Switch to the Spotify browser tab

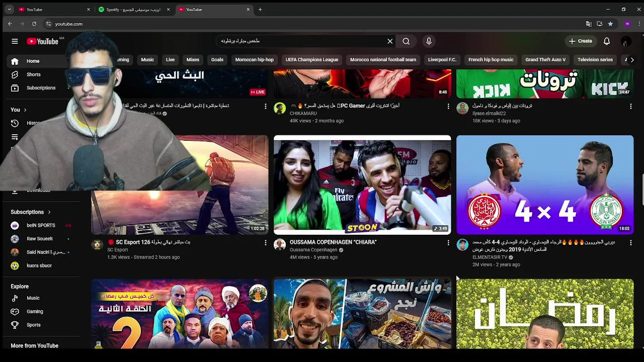[133, 9]
